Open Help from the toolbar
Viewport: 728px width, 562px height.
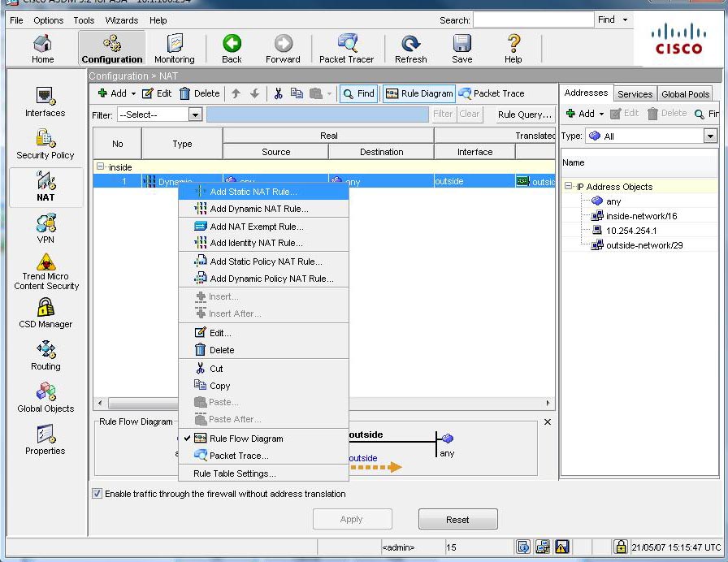(513, 49)
